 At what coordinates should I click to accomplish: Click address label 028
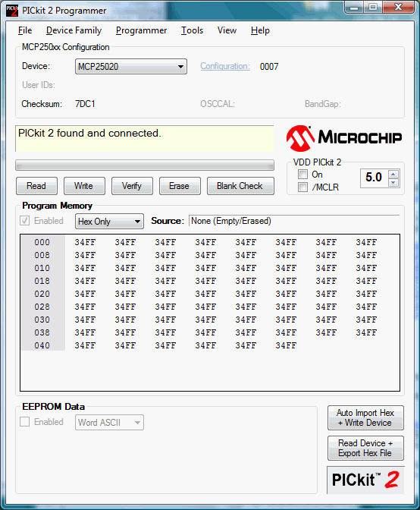[42, 307]
